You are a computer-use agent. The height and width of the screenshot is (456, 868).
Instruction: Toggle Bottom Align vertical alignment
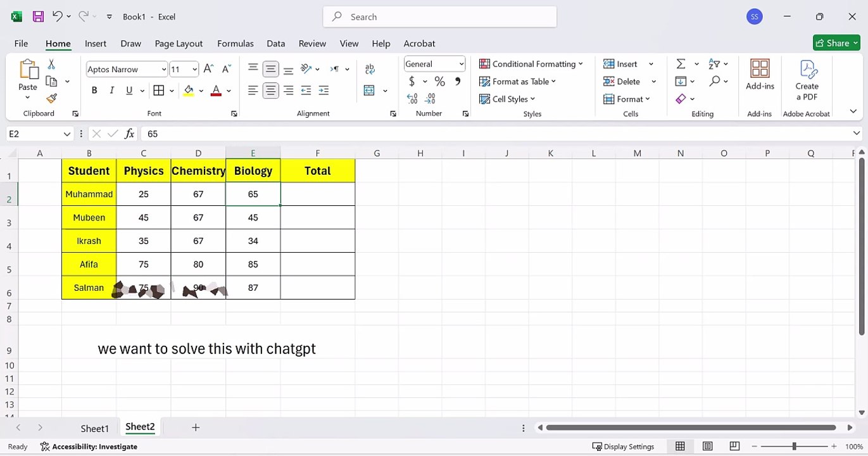click(x=288, y=69)
